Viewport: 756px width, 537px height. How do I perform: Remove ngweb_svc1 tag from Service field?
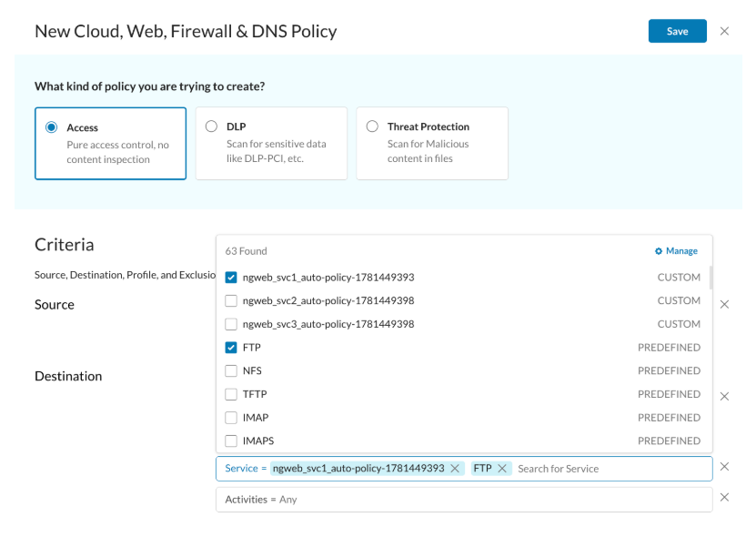[x=454, y=469]
